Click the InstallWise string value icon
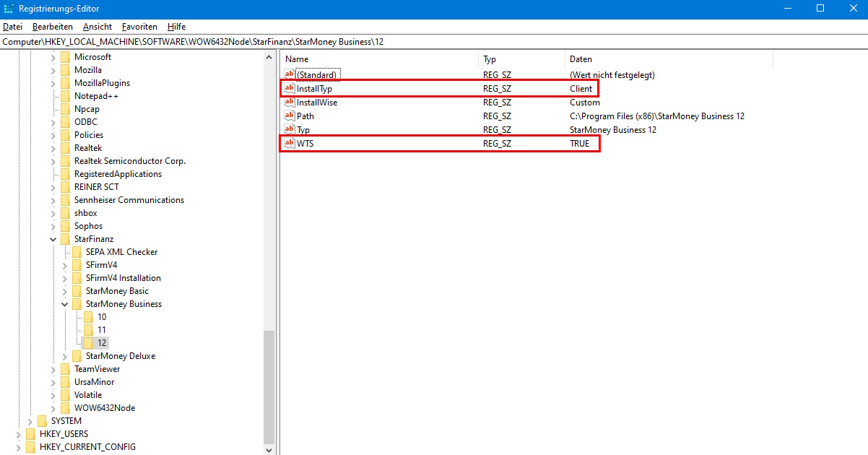Viewport: 868px width, 455px height. tap(290, 103)
